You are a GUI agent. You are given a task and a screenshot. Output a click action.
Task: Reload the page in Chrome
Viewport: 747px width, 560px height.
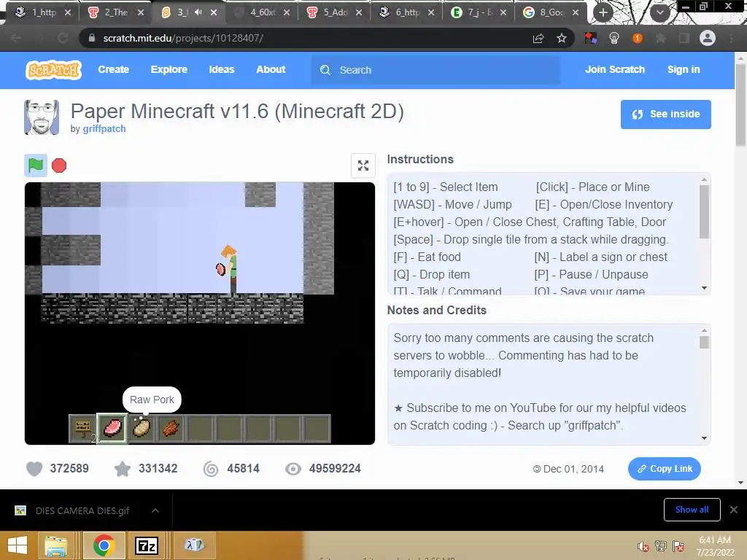click(63, 38)
